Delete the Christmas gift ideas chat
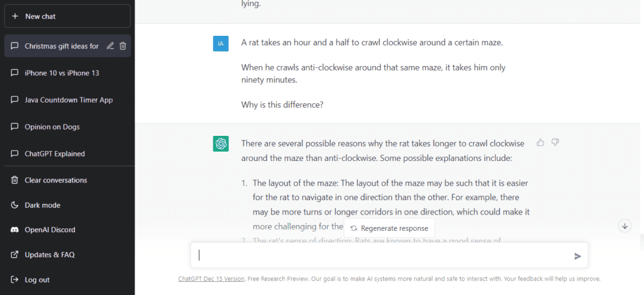Viewport: 644px width, 295px height. point(123,46)
